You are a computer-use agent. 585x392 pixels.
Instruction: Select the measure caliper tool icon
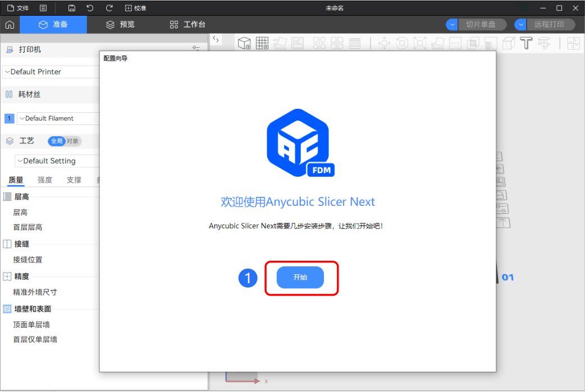point(544,43)
